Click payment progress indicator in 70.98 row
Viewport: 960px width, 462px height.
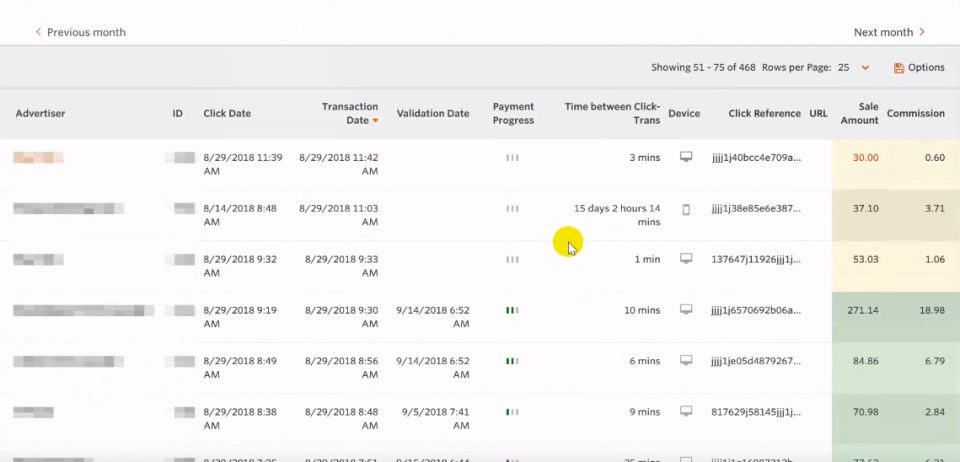[512, 412]
